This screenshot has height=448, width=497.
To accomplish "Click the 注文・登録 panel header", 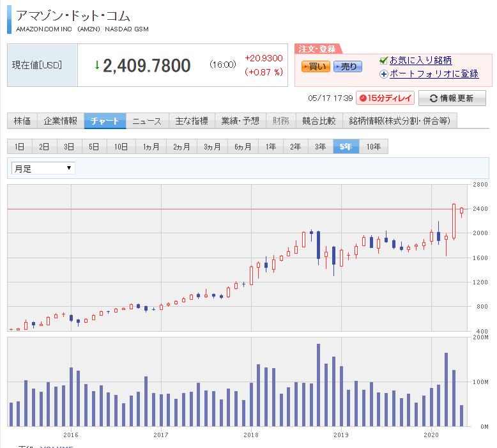I will (317, 49).
